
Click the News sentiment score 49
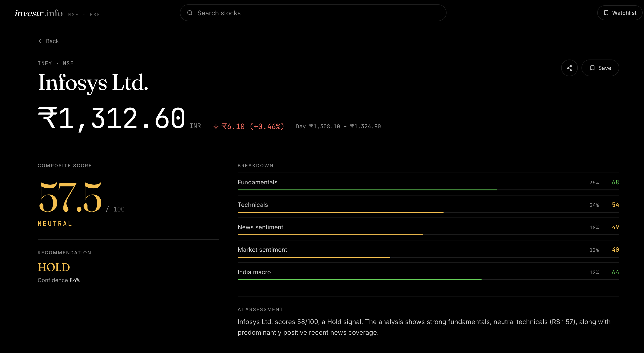615,227
